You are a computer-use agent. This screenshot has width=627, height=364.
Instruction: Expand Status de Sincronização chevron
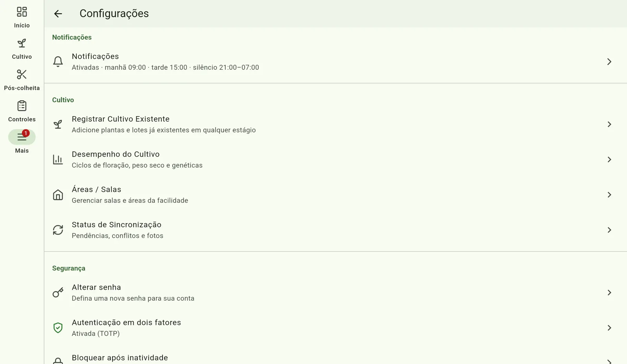point(609,230)
